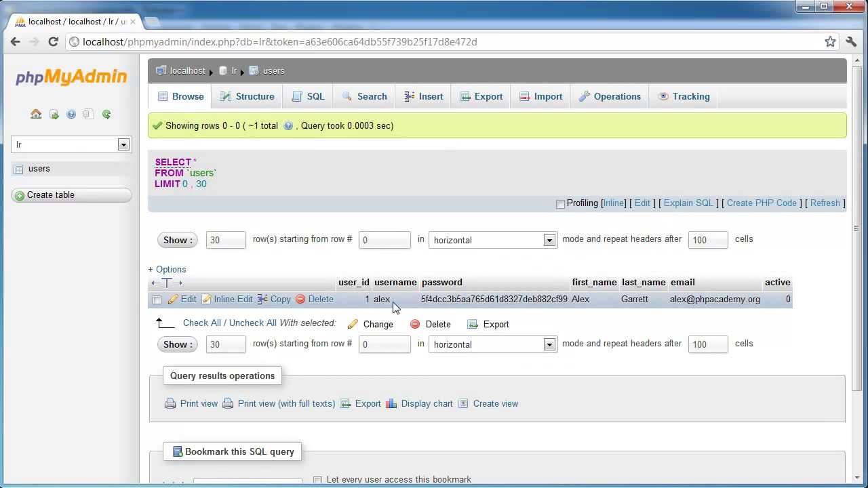Click red Delete icon for alex row
The image size is (868, 488).
tap(300, 299)
